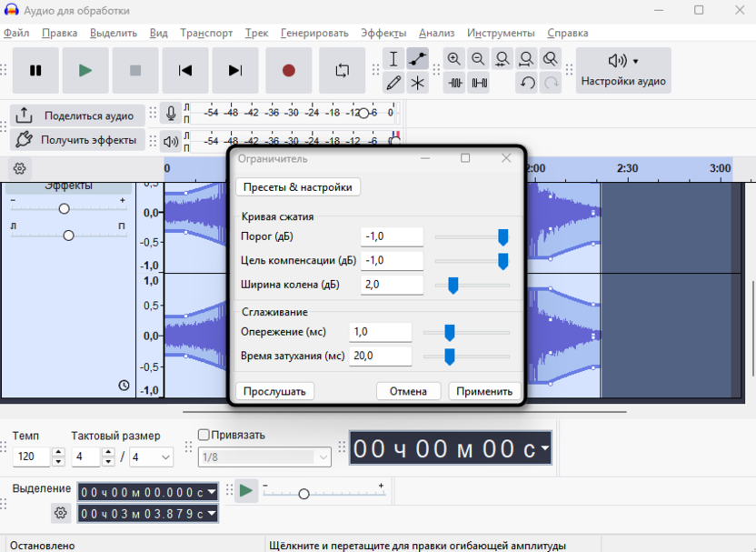Open the main time display format dropdown

coord(544,448)
